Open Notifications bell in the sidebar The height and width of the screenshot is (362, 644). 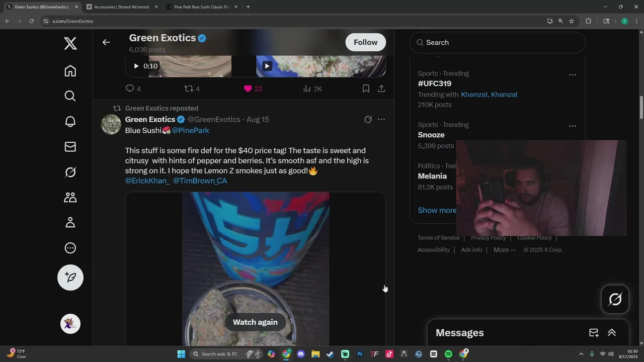click(70, 121)
